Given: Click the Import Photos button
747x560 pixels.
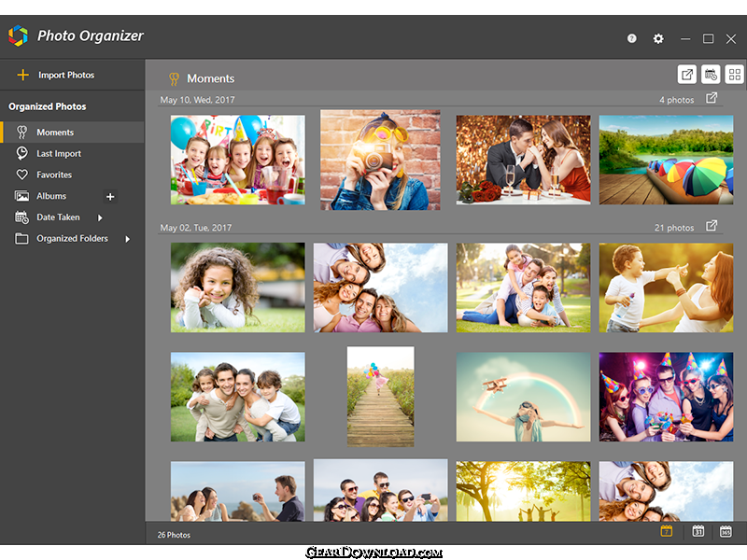Looking at the screenshot, I should (66, 75).
